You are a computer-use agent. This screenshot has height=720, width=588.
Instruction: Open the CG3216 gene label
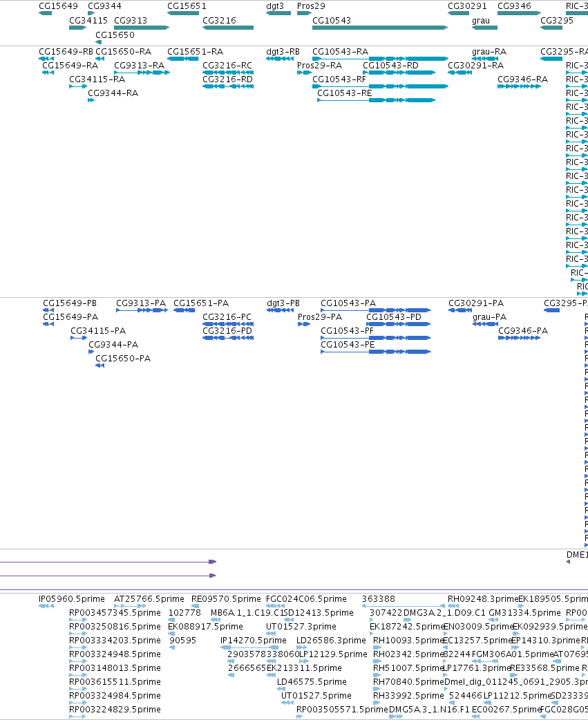(x=220, y=21)
